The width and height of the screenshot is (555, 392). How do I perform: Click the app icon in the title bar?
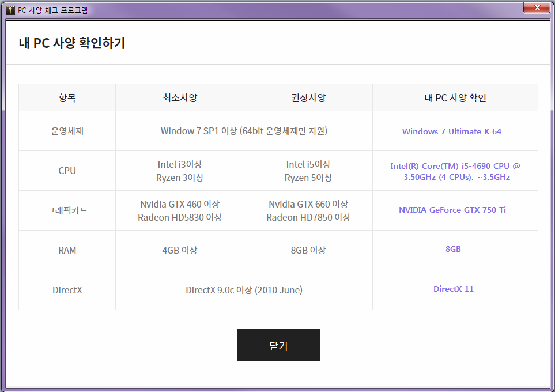(x=10, y=11)
